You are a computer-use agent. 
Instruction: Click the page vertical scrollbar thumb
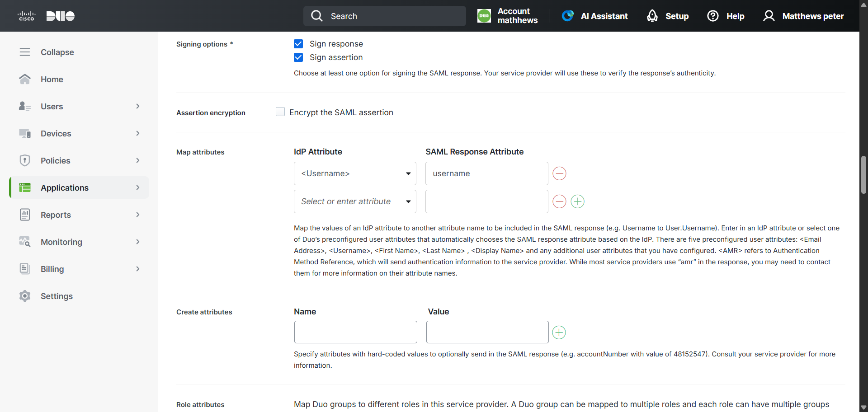tap(863, 175)
